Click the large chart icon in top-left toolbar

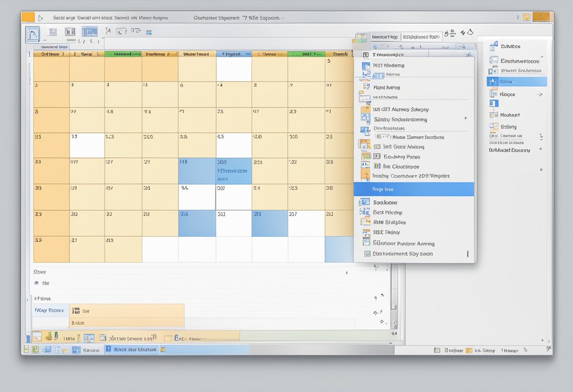(33, 34)
